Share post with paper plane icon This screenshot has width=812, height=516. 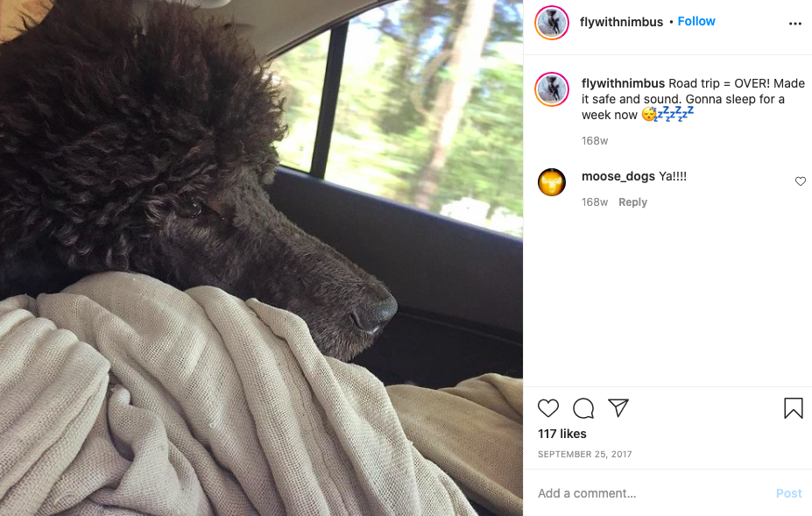[618, 408]
